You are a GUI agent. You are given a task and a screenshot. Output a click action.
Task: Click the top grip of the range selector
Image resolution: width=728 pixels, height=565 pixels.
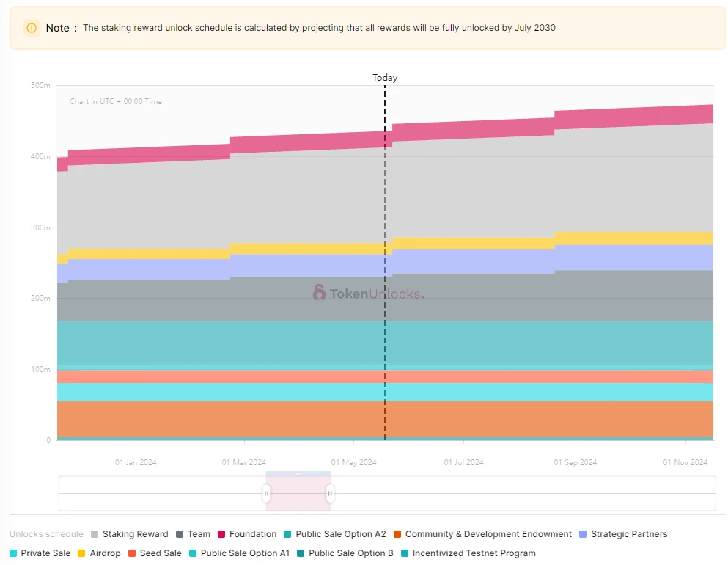[x=298, y=474]
